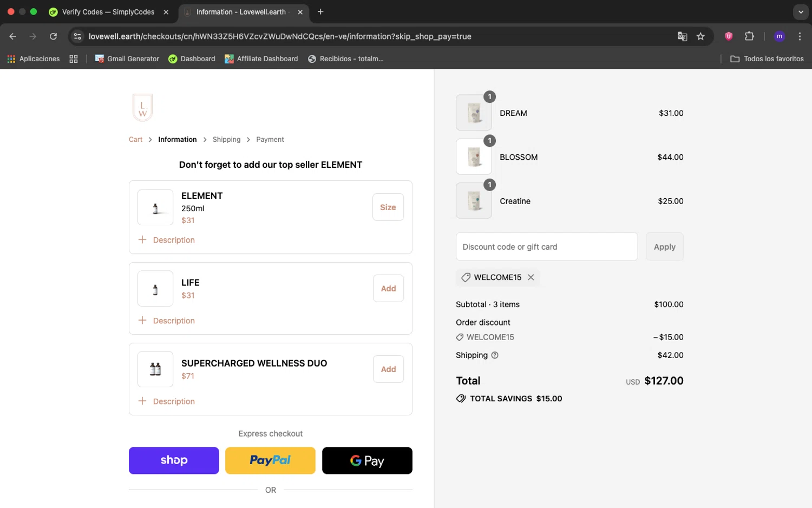
Task: Reload the checkout page
Action: point(53,36)
